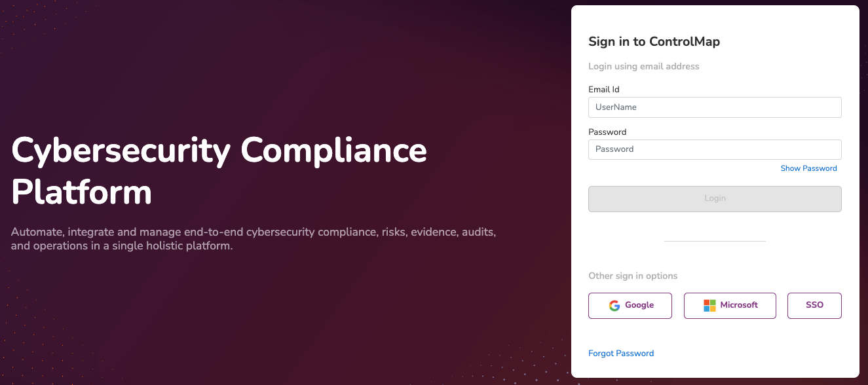The width and height of the screenshot is (868, 385).
Task: Click the 'Cybersecurity Compliance' headline line
Action: 219,151
